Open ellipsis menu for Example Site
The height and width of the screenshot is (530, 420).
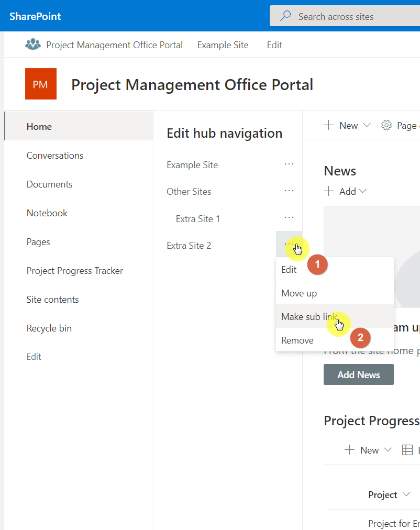(x=289, y=164)
